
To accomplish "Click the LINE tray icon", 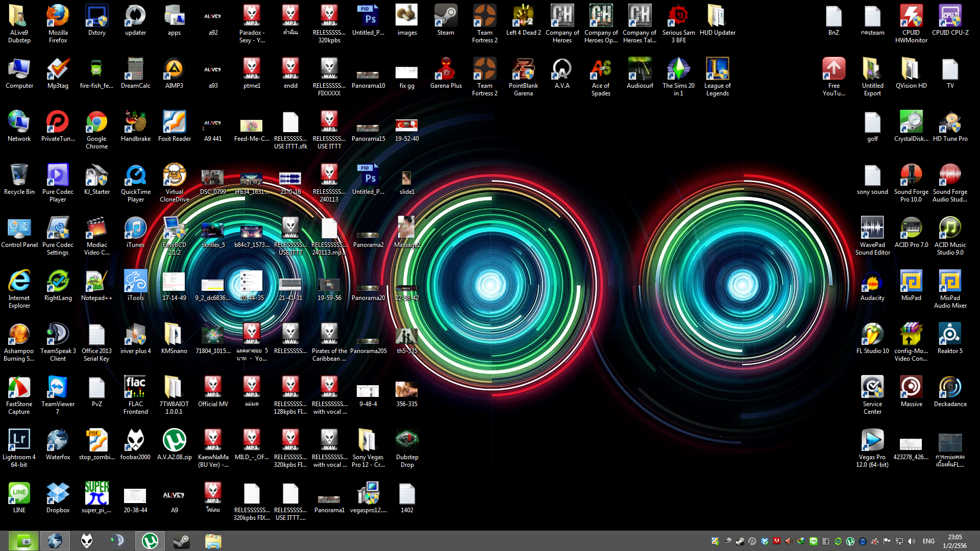I will pyautogui.click(x=813, y=541).
